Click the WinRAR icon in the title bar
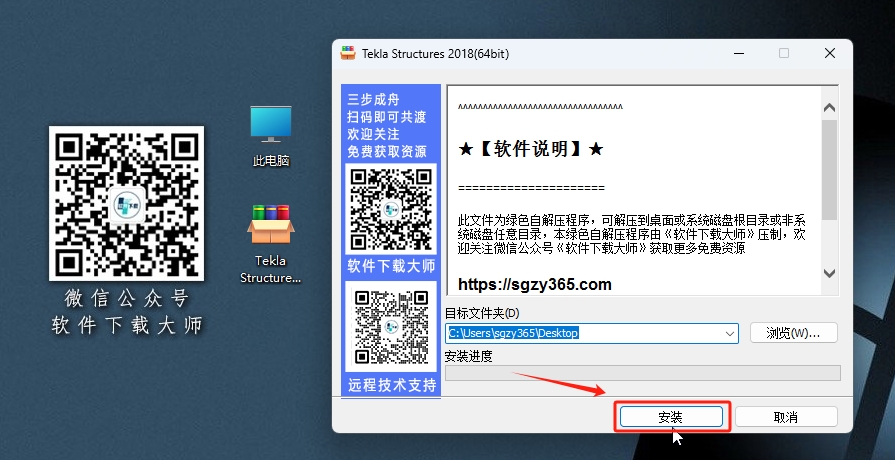895x460 pixels. 348,53
